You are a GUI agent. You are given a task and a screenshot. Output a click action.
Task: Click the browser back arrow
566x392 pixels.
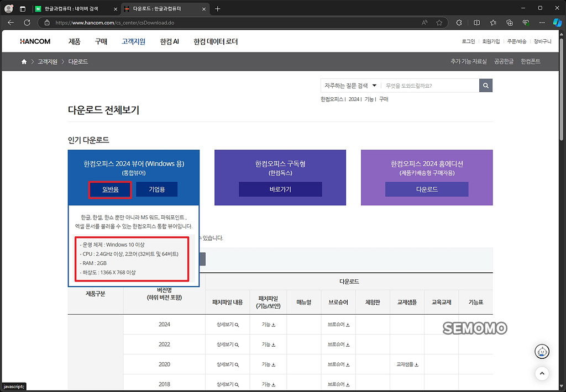coord(11,23)
